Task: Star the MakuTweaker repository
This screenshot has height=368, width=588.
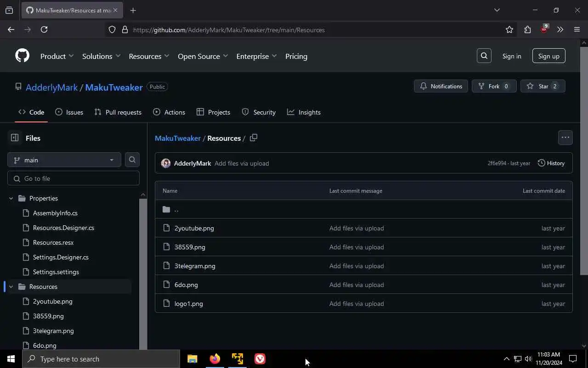Action: 543,86
